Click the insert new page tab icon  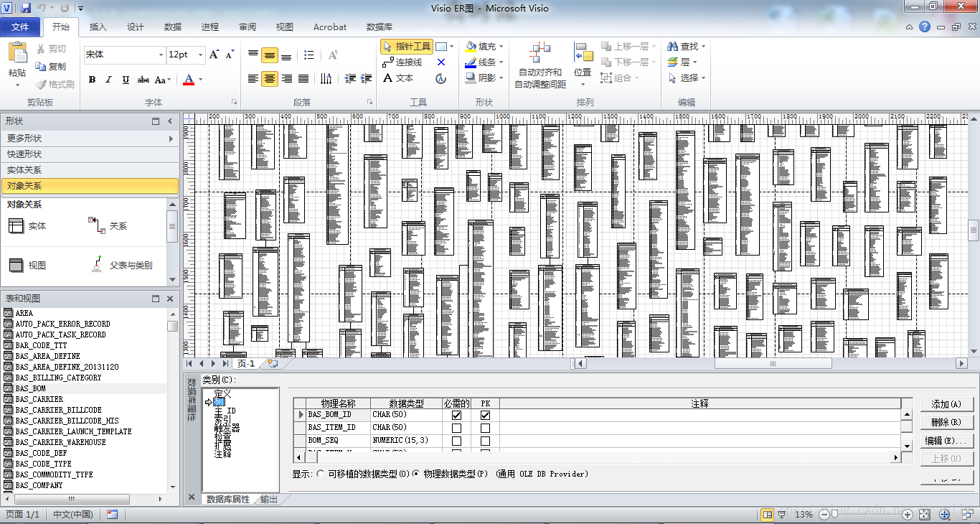273,364
